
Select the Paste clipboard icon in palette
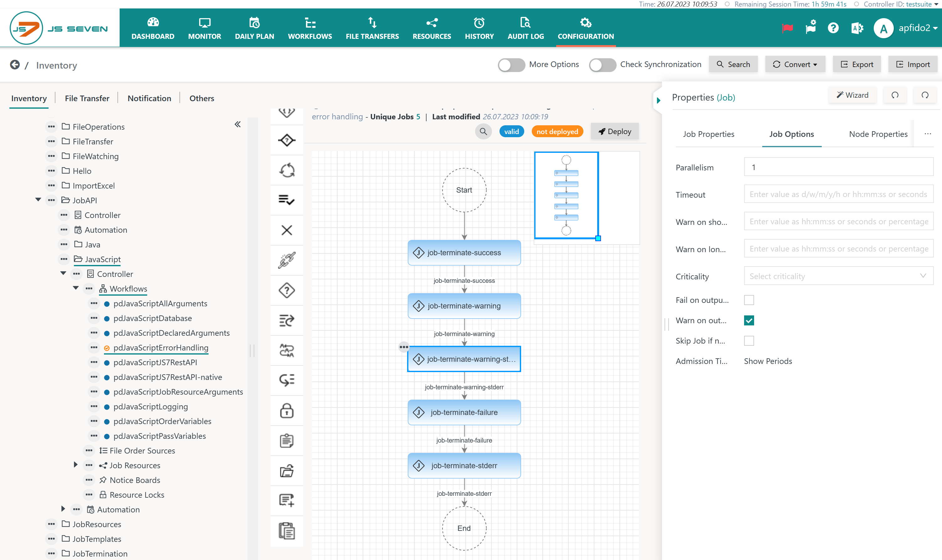pyautogui.click(x=287, y=531)
